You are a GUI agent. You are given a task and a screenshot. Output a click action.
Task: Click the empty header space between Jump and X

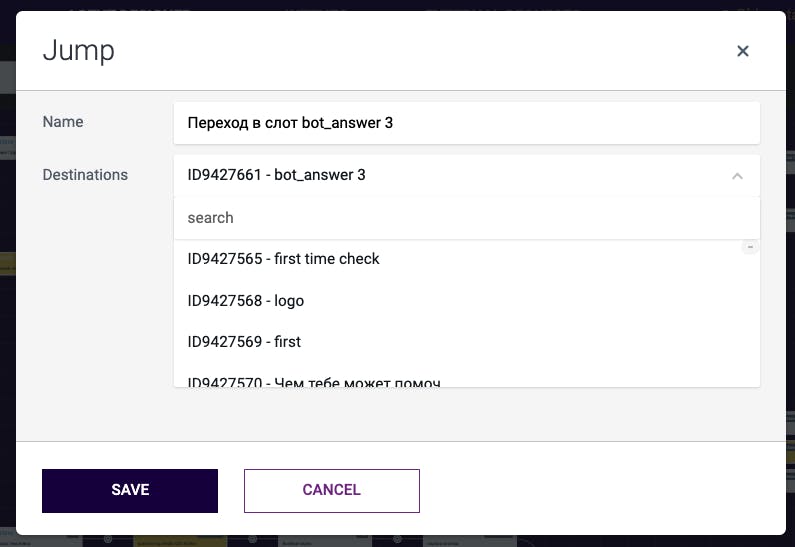coord(420,50)
